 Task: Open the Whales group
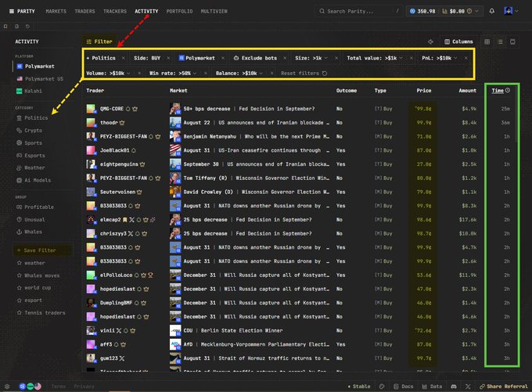(29, 232)
